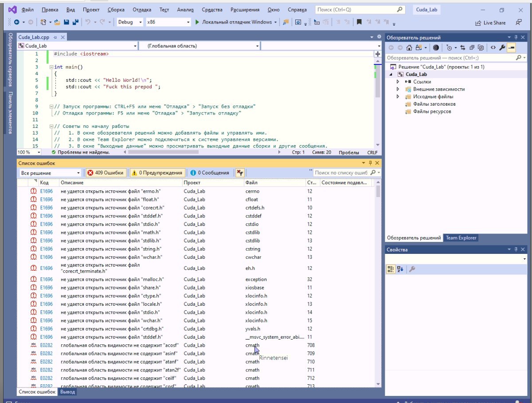Viewport: 532px width, 403px height.
Task: Click the feedback person icon
Action: 518,22
